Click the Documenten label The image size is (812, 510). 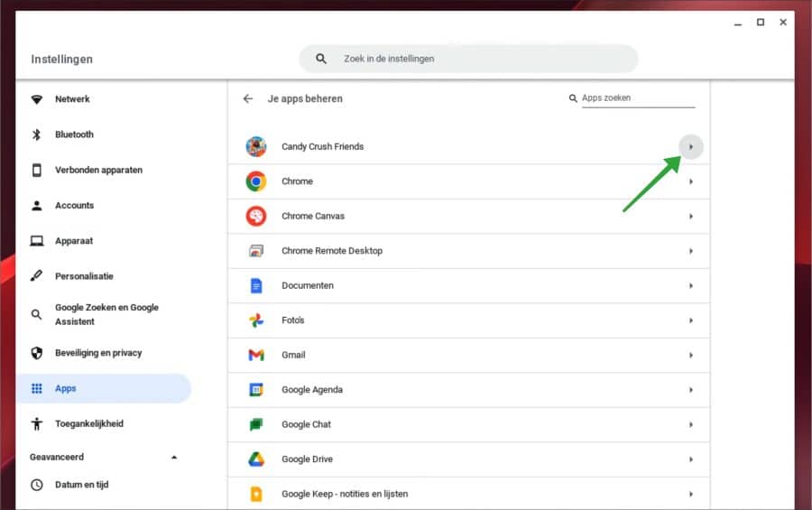point(308,285)
